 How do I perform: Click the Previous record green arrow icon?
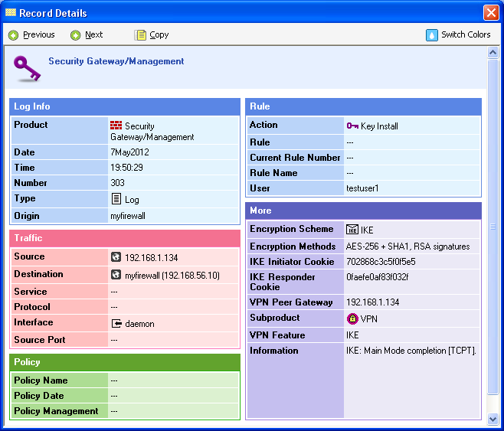[x=13, y=35]
